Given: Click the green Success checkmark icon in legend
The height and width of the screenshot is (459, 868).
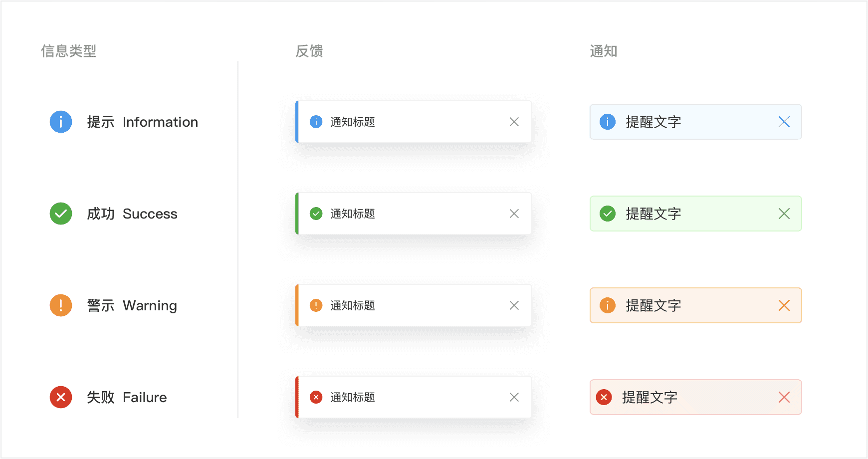Looking at the screenshot, I should (61, 214).
